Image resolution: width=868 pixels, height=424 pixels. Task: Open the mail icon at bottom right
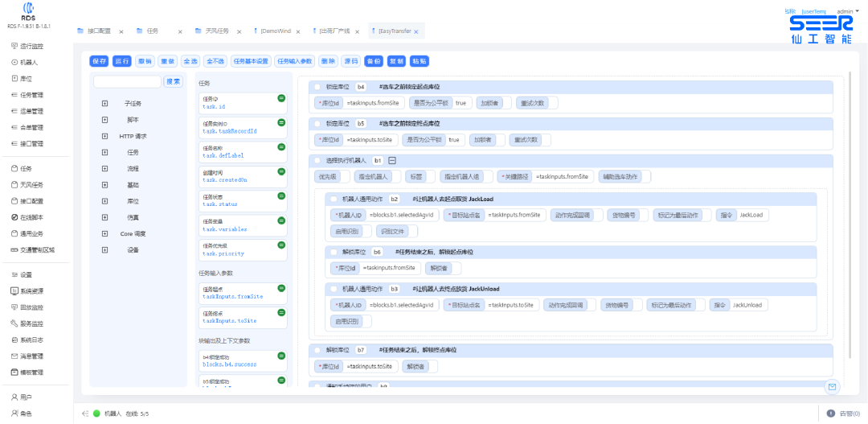coord(832,387)
